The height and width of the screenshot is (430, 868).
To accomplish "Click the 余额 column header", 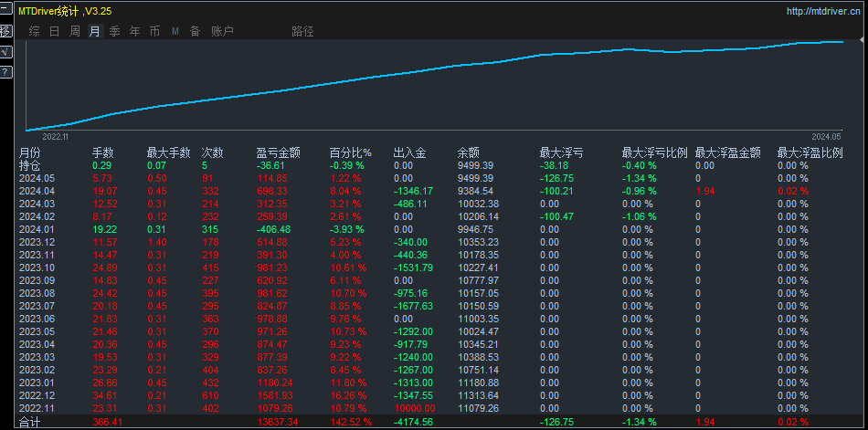I will point(469,152).
